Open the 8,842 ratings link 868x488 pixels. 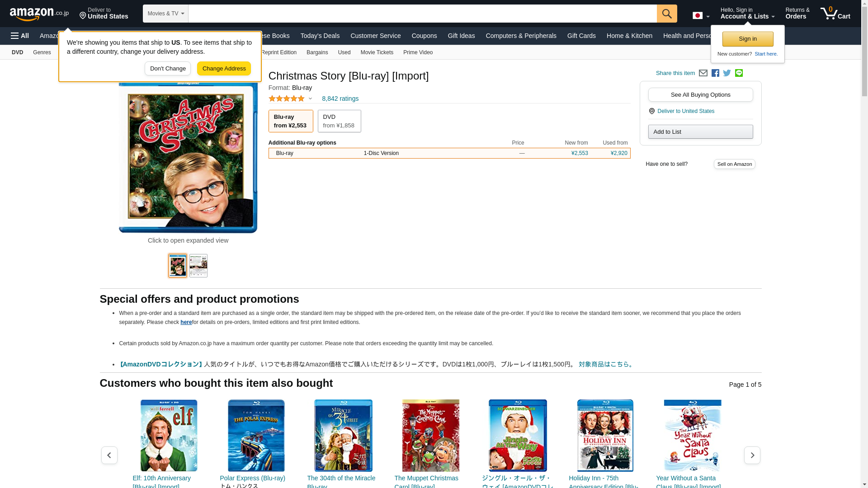(x=340, y=99)
